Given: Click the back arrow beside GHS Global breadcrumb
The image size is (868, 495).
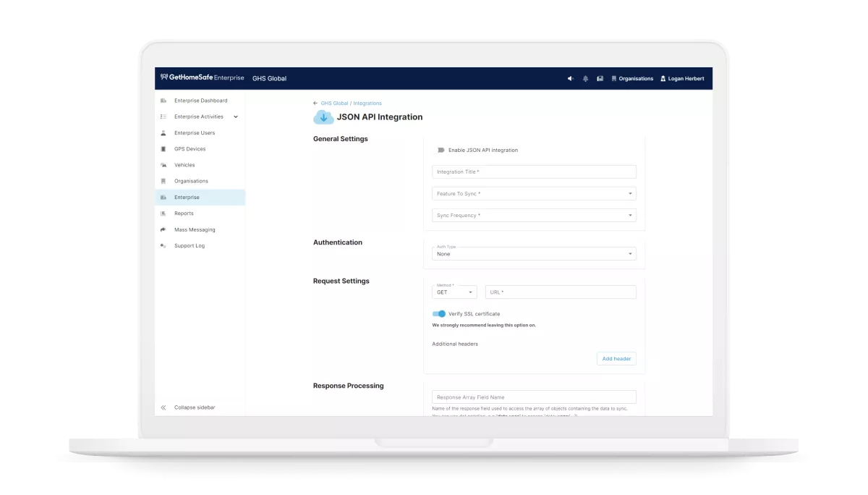Looking at the screenshot, I should pyautogui.click(x=315, y=103).
